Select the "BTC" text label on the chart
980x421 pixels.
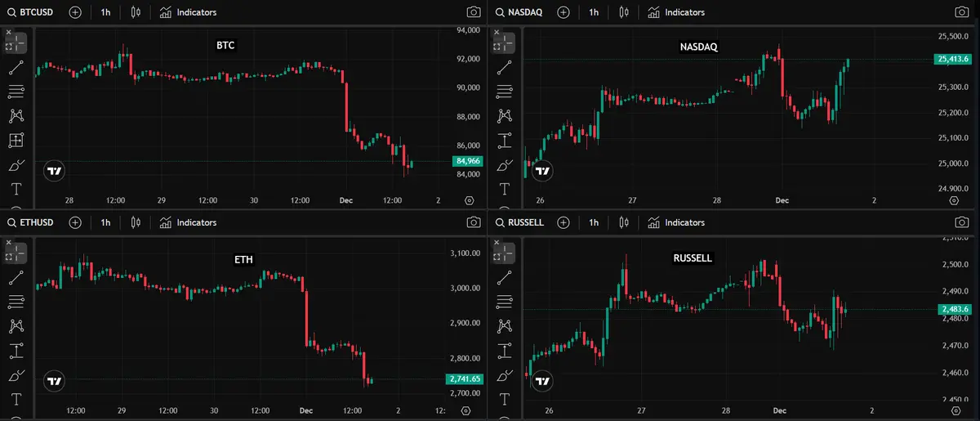click(x=225, y=46)
